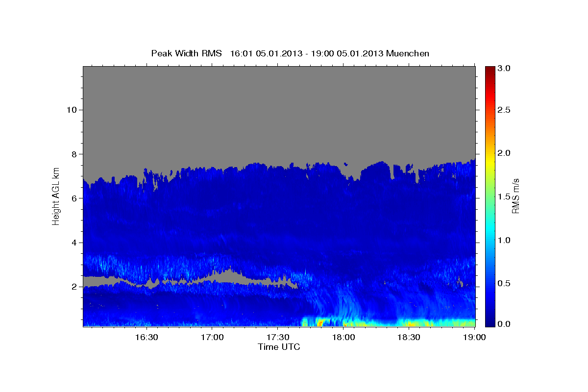Click the 'RMS m/s' colorbar label
Image resolution: width=588 pixels, height=392 pixels.
[515, 196]
